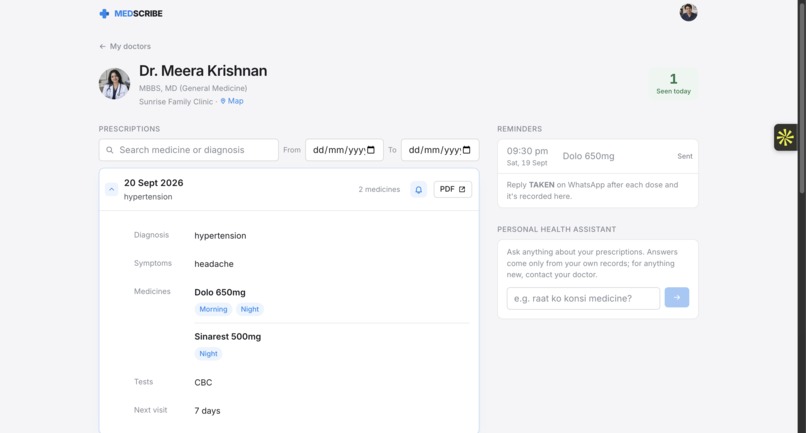Viewport: 806px width, 433px height.
Task: Focus the health assistant question input
Action: coord(583,298)
